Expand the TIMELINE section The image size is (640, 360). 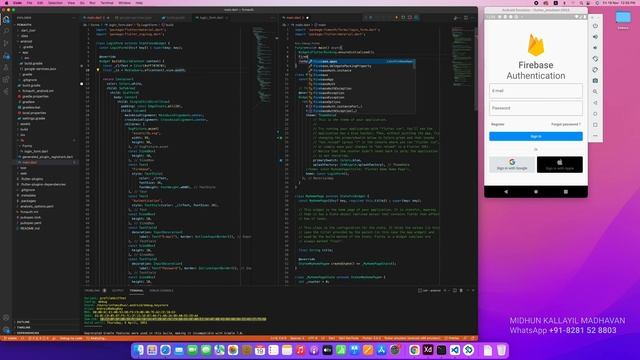[24, 327]
